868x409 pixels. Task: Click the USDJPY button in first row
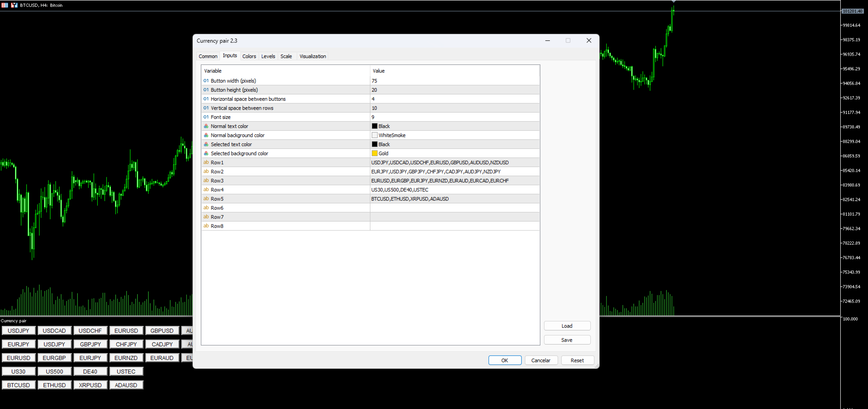coord(18,331)
